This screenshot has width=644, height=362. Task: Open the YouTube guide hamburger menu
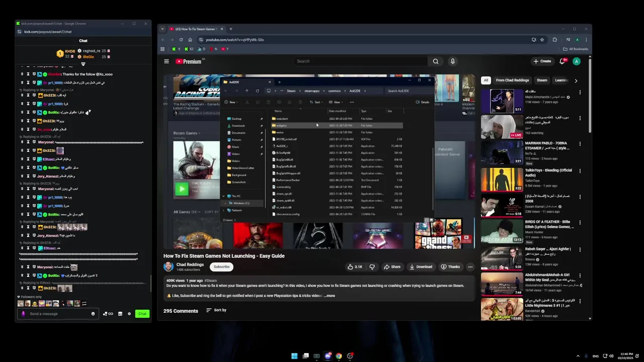click(166, 61)
